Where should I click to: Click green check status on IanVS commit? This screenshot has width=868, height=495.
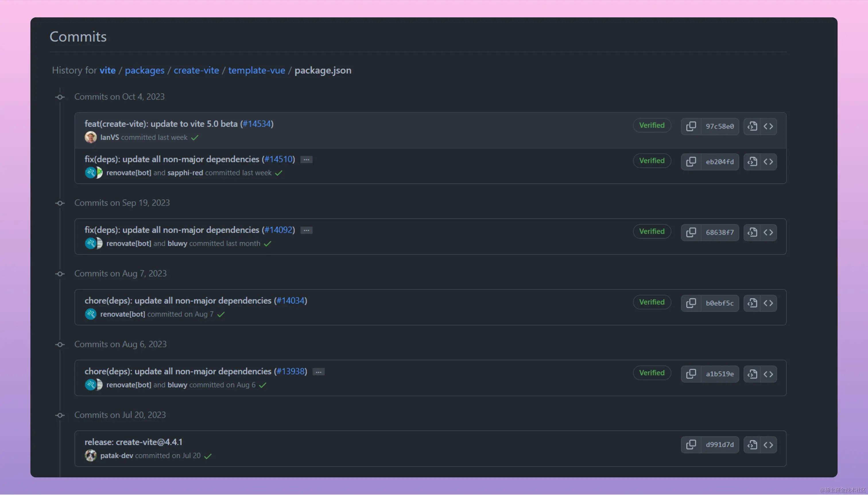point(195,138)
